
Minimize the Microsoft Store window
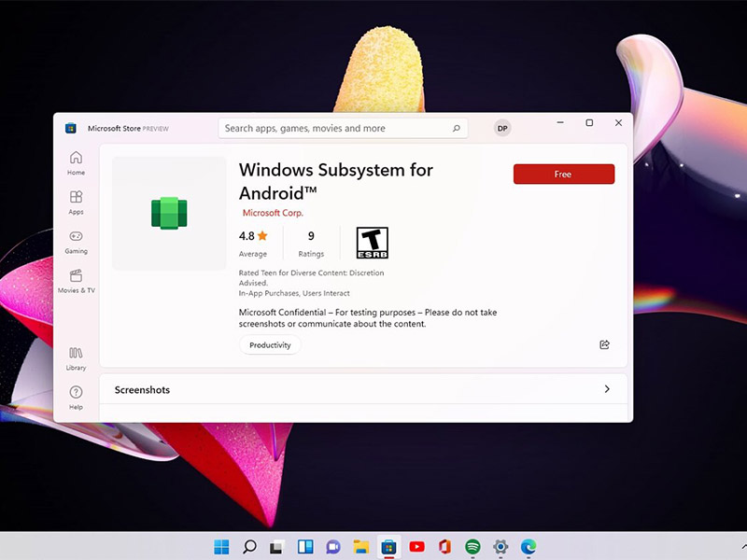click(560, 123)
